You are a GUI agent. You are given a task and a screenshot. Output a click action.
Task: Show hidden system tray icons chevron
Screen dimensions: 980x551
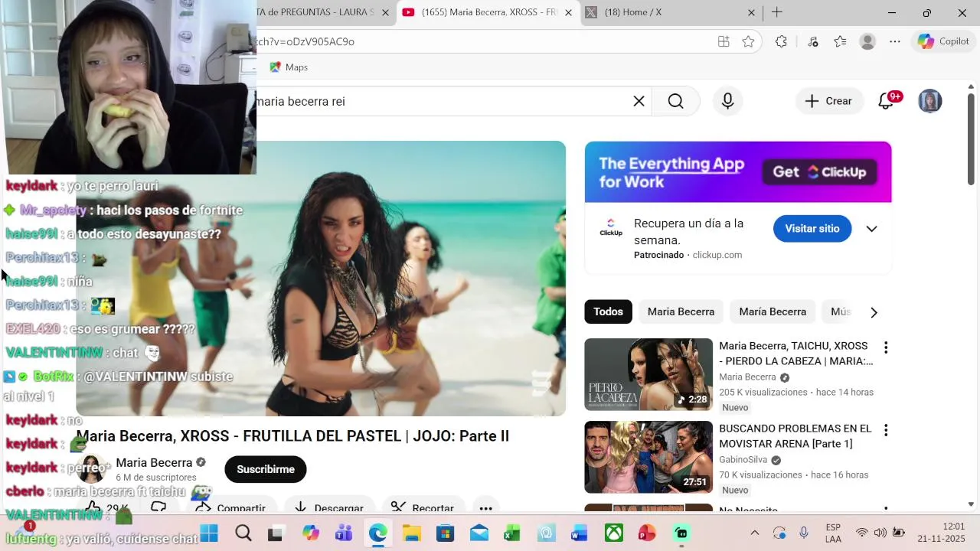(x=754, y=533)
